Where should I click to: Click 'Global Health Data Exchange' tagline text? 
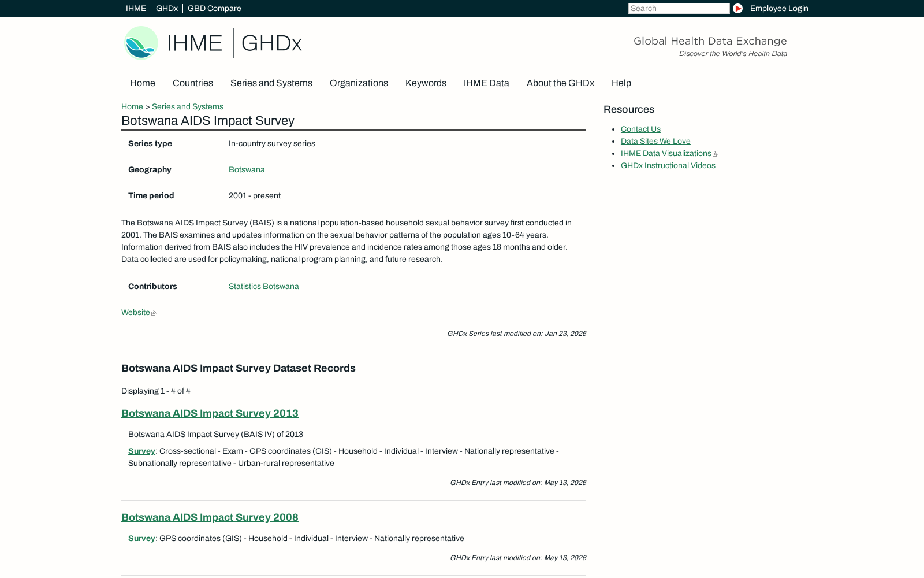710,41
